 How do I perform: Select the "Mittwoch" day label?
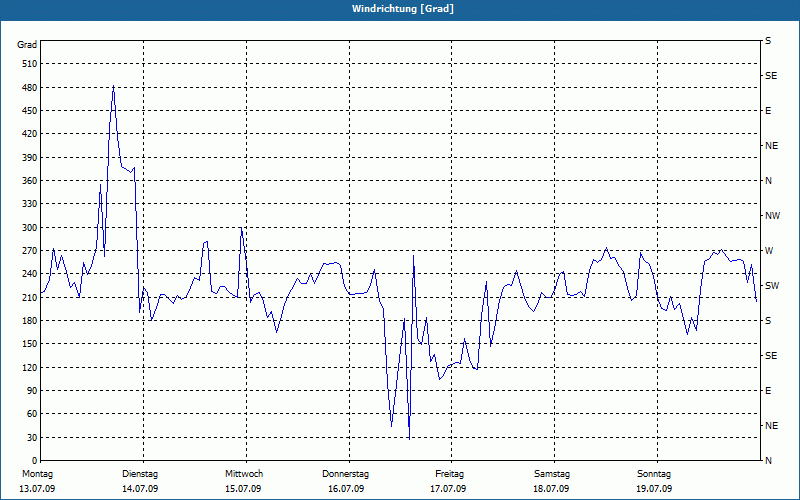click(244, 474)
